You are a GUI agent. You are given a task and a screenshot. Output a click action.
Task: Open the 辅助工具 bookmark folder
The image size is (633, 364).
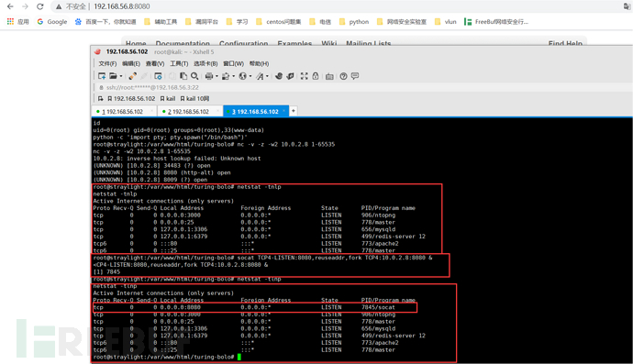tap(161, 22)
